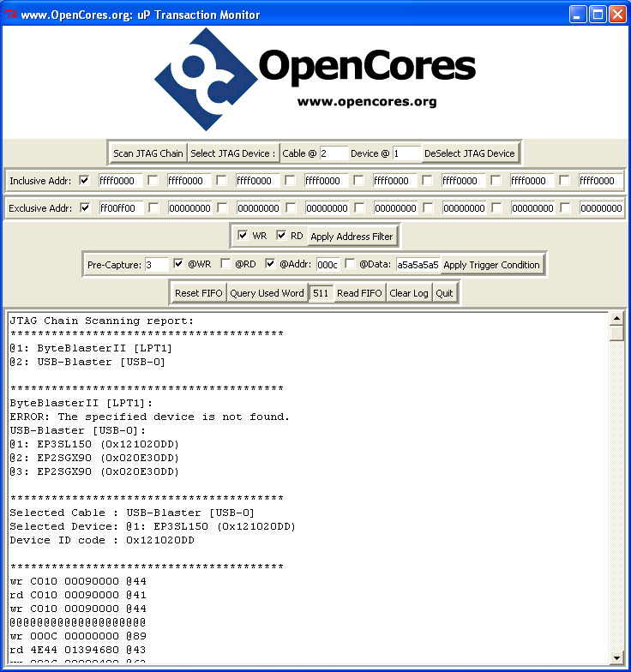The height and width of the screenshot is (672, 631).
Task: Quit the transaction monitor
Action: click(444, 293)
